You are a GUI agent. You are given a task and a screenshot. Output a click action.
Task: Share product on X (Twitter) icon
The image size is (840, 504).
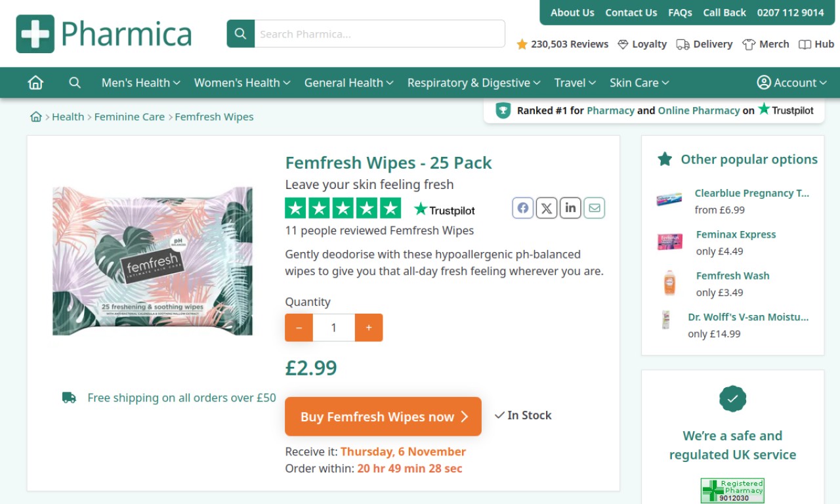pyautogui.click(x=547, y=208)
